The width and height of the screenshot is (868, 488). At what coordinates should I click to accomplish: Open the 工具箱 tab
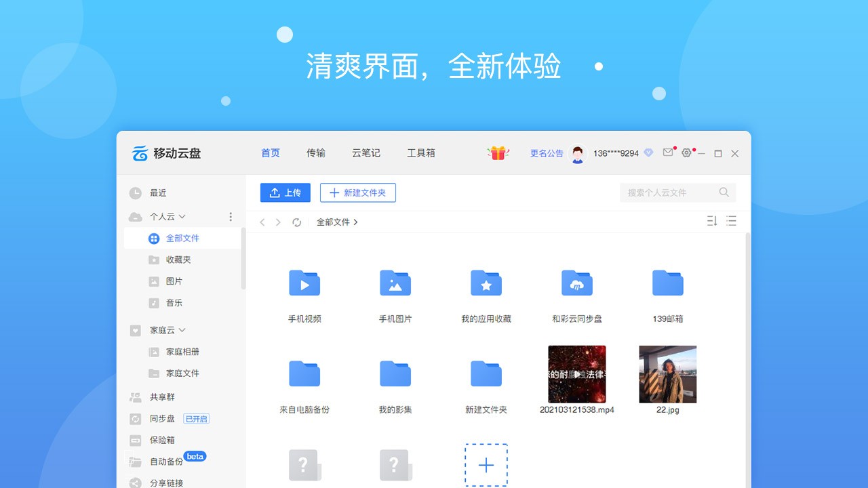click(x=421, y=153)
